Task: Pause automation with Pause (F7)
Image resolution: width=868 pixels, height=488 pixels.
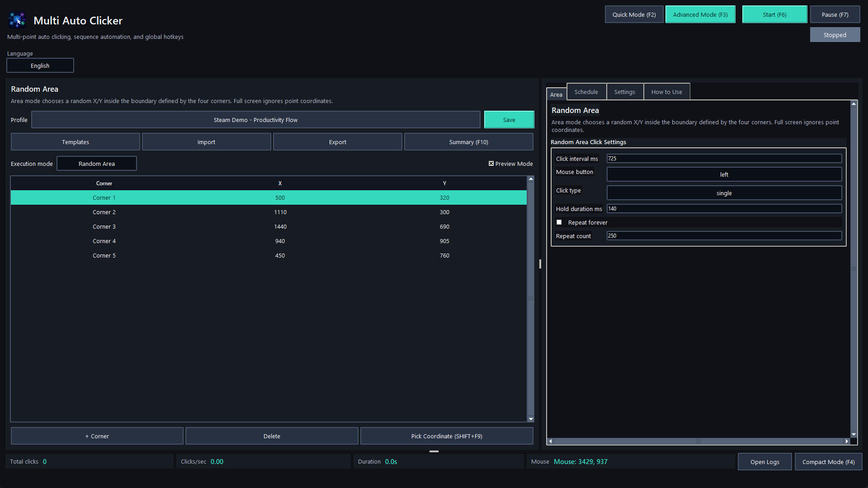Action: click(x=835, y=14)
